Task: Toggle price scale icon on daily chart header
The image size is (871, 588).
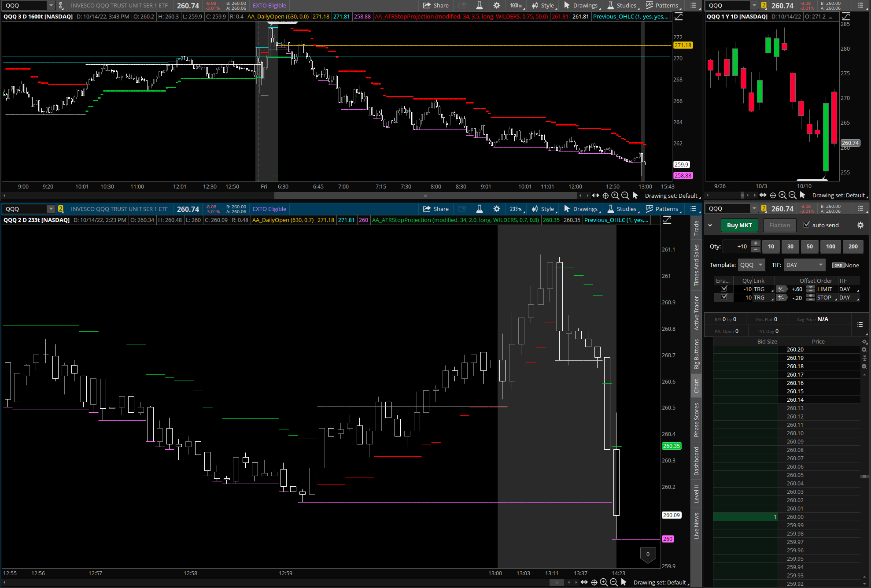Action: point(846,16)
